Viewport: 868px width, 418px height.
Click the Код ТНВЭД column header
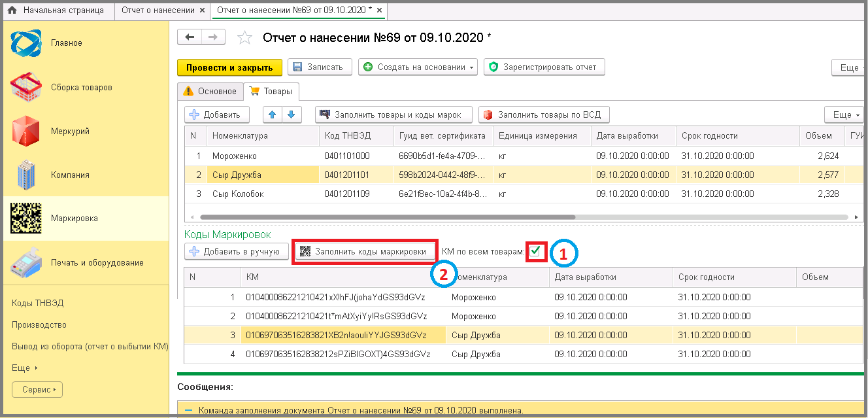point(356,136)
